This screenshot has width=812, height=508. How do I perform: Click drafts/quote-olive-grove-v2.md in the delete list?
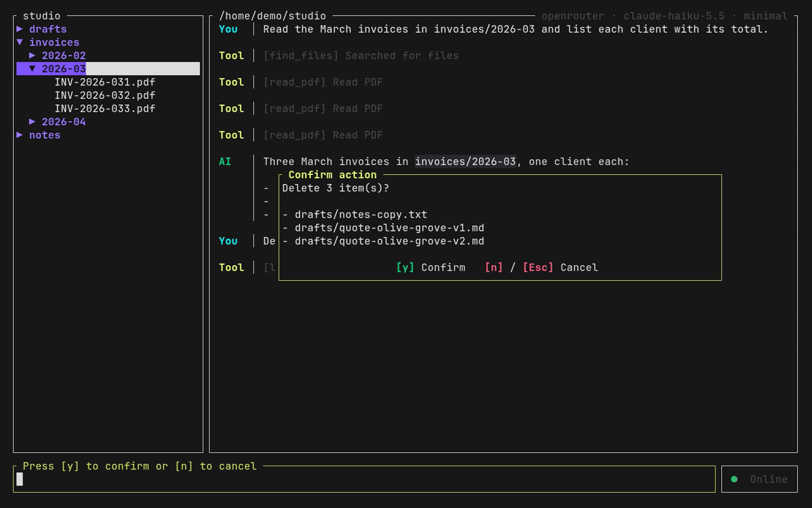389,241
